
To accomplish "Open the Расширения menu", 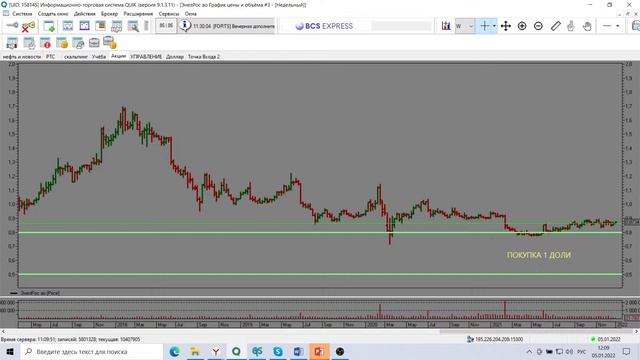I will pyautogui.click(x=138, y=14).
